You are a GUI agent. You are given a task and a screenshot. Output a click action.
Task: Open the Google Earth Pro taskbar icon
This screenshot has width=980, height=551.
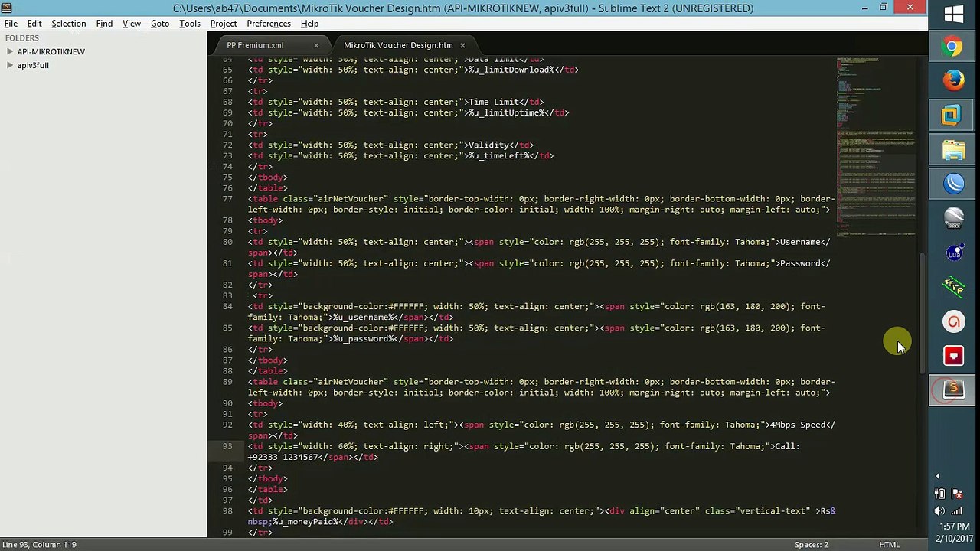pyautogui.click(x=953, y=218)
